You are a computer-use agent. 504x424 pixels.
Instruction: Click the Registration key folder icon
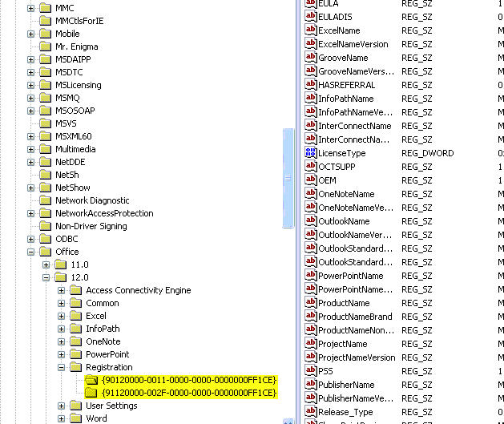[76, 367]
